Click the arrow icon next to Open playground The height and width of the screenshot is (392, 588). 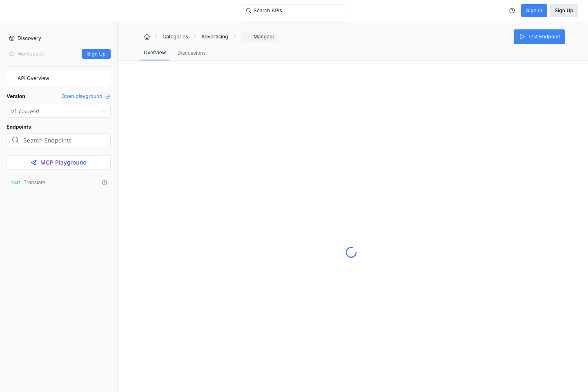(107, 96)
